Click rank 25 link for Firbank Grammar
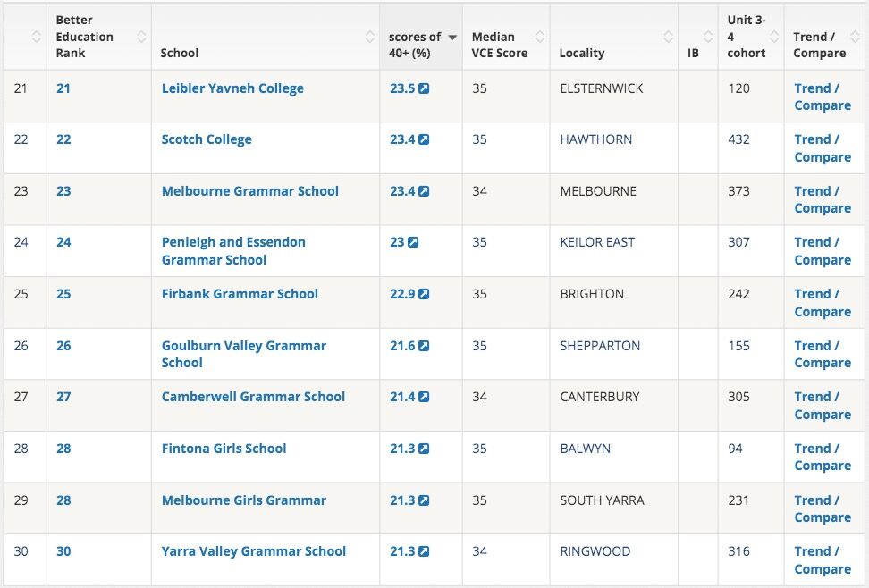 pyautogui.click(x=63, y=294)
